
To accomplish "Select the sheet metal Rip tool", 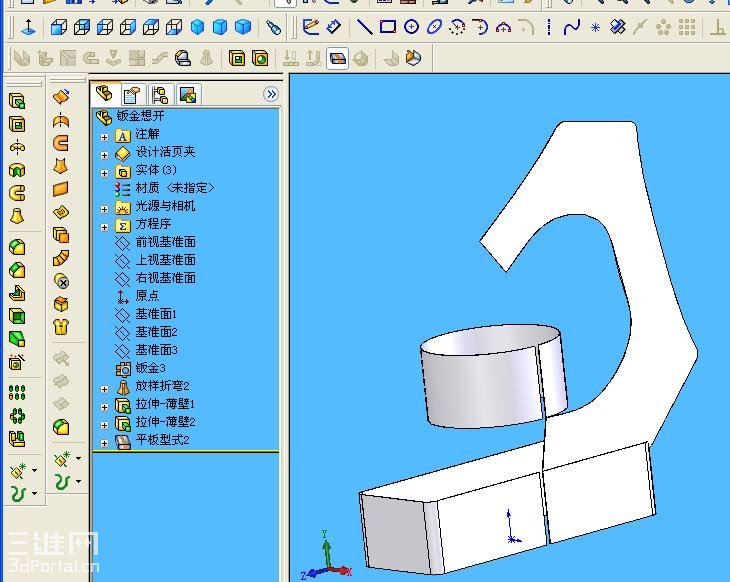I will (x=413, y=58).
